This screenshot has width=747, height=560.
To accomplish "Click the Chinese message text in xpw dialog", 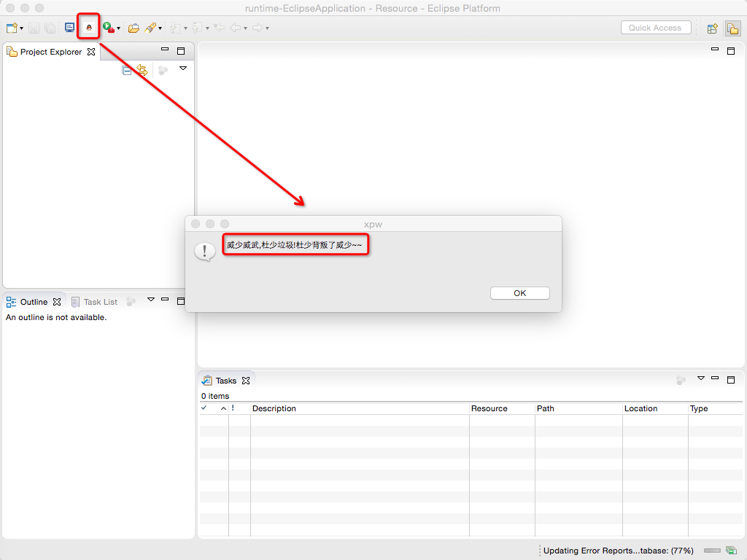I will point(294,245).
